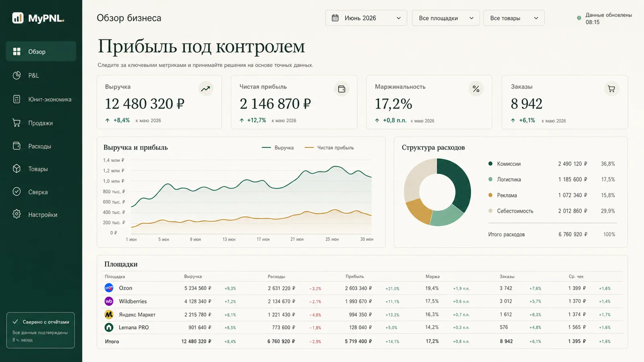Click the 12 480 320 ₽ revenue value
The width and height of the screenshot is (644, 362).
(144, 104)
